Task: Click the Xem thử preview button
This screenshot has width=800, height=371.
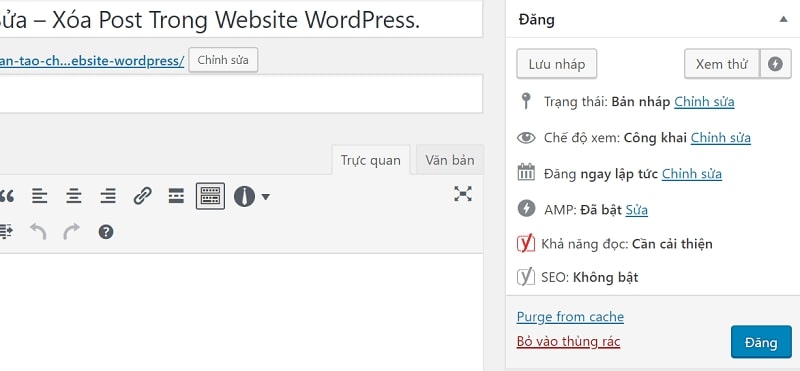Action: (x=722, y=64)
